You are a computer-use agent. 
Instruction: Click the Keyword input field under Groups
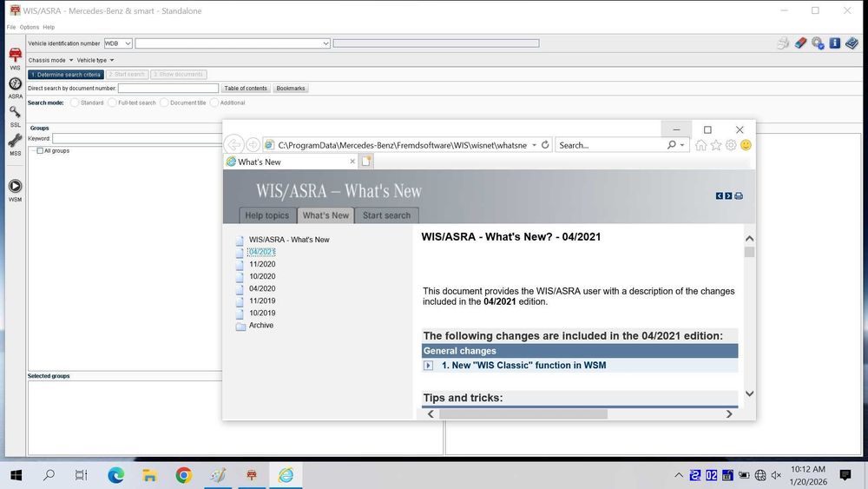[x=137, y=138]
